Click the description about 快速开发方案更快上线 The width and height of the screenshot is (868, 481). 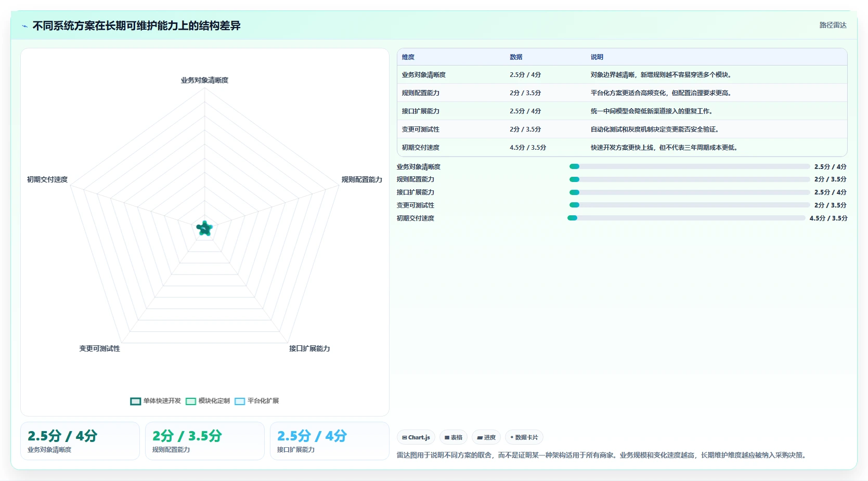[x=665, y=148]
